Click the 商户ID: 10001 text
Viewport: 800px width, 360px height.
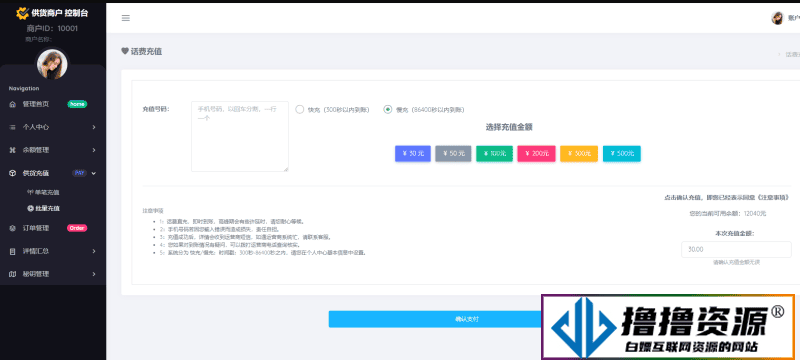52,29
